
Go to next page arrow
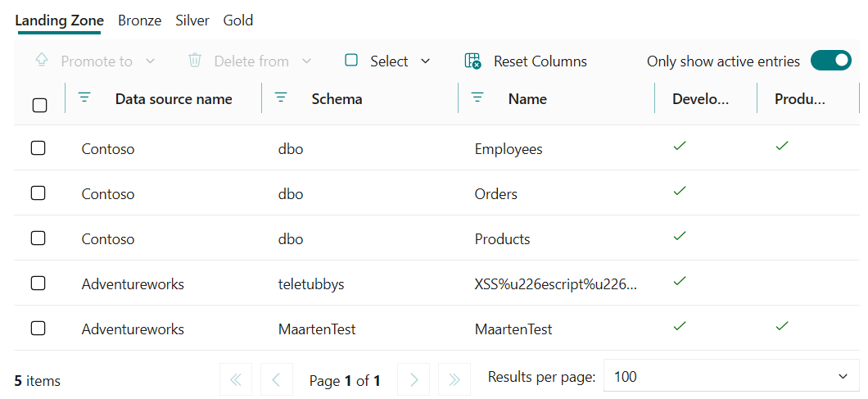click(414, 379)
